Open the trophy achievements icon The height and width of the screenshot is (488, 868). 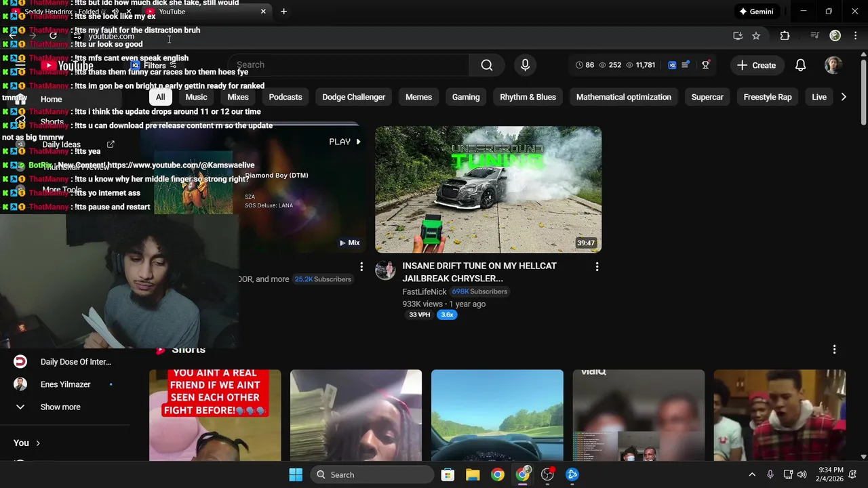coord(705,65)
